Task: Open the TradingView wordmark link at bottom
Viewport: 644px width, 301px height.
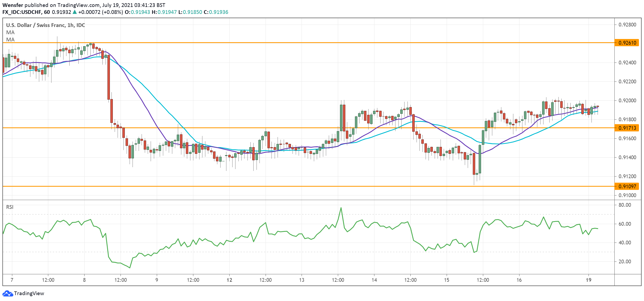Action: (29, 293)
